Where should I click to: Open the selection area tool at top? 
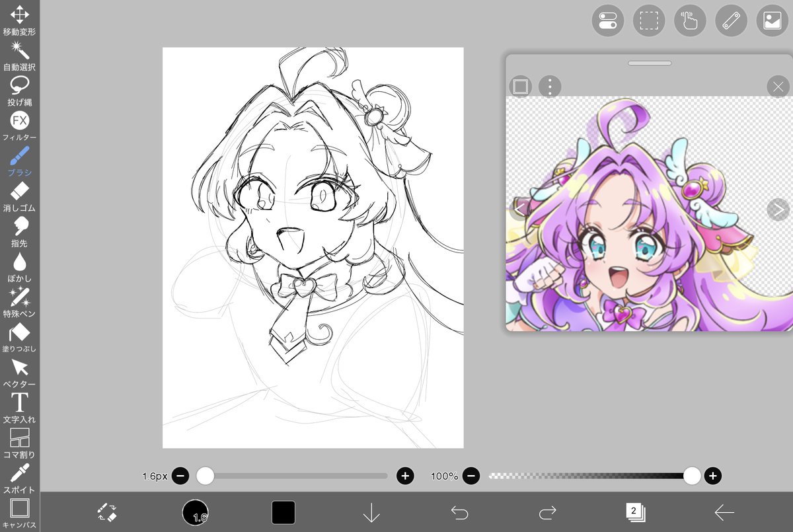[649, 21]
